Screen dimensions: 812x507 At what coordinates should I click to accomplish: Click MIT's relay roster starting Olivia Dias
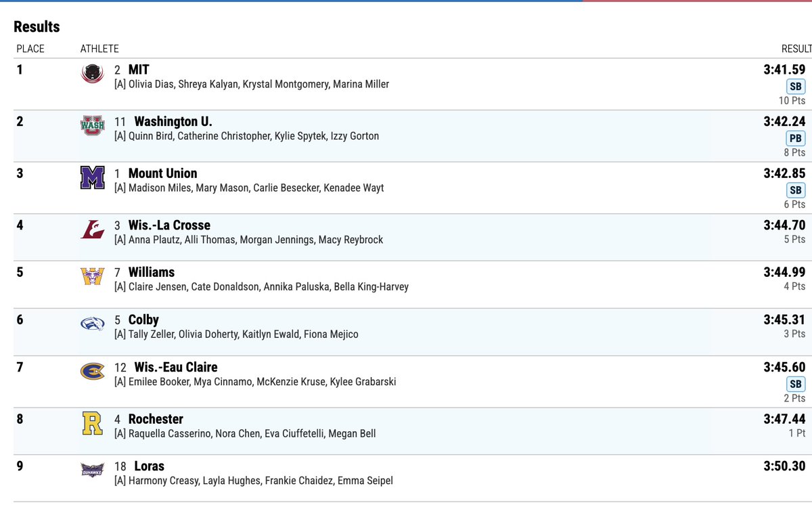252,85
